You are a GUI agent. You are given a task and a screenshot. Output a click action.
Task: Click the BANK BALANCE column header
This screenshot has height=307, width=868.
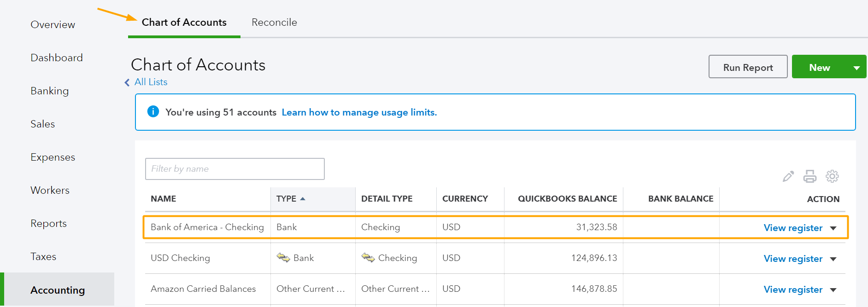click(681, 199)
